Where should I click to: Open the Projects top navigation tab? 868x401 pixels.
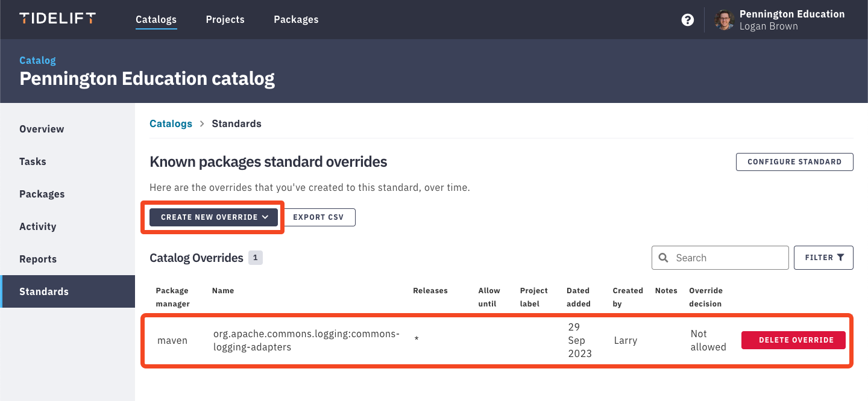click(225, 19)
